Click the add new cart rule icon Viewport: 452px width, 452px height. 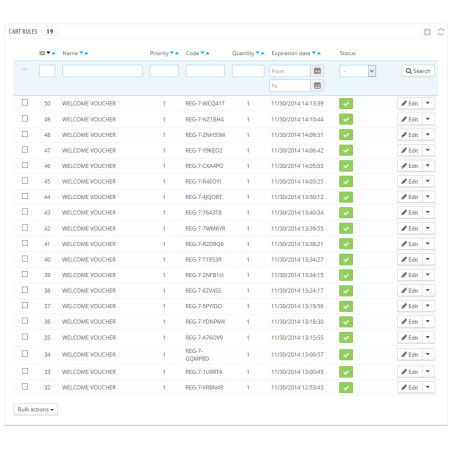click(427, 32)
